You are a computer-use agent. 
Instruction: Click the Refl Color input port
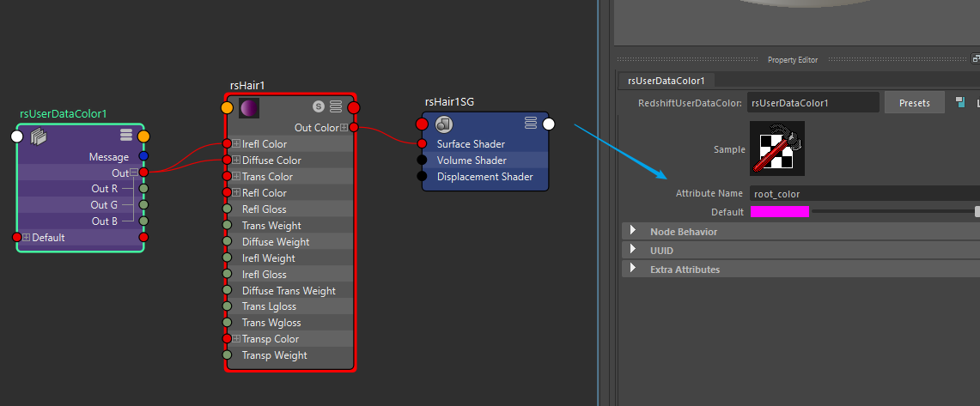(x=228, y=192)
